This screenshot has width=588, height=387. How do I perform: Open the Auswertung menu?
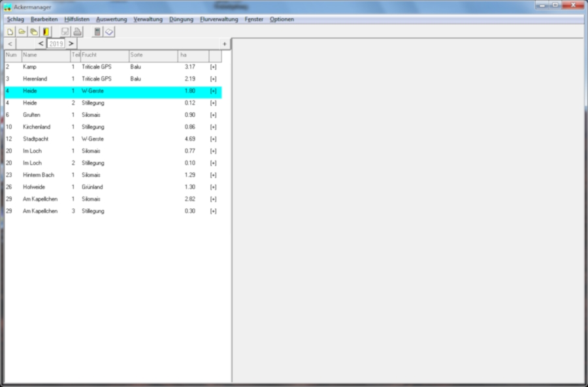pyautogui.click(x=111, y=20)
